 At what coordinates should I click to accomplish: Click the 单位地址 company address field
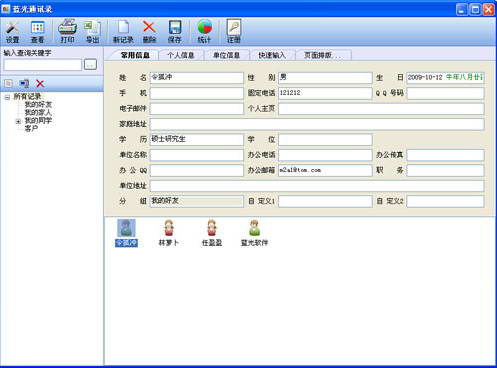coord(317,186)
